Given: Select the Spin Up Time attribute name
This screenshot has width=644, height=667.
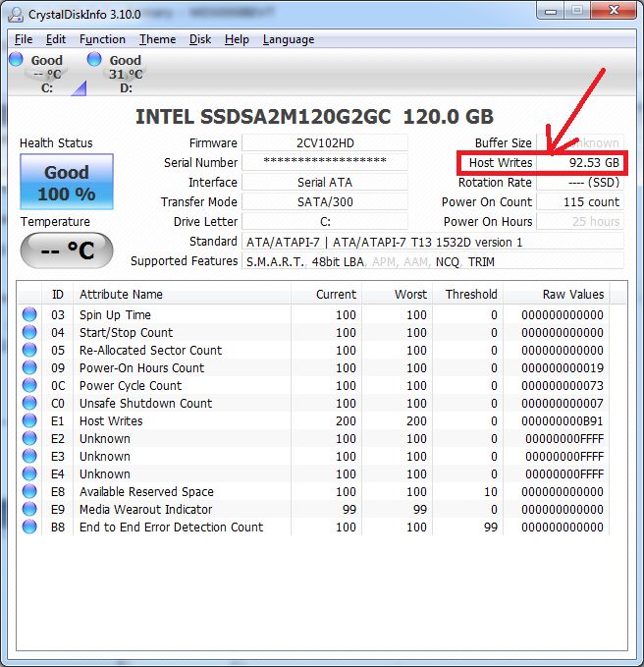Looking at the screenshot, I should click(115, 314).
